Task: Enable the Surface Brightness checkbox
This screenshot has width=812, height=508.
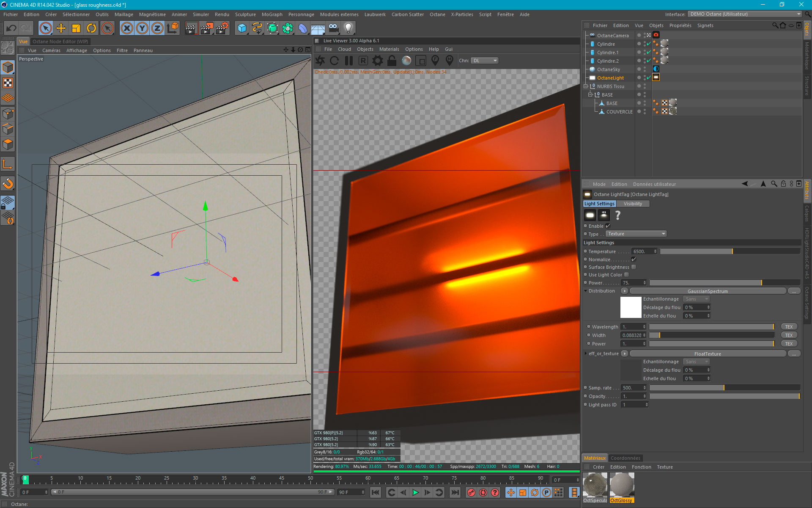Action: coord(634,267)
